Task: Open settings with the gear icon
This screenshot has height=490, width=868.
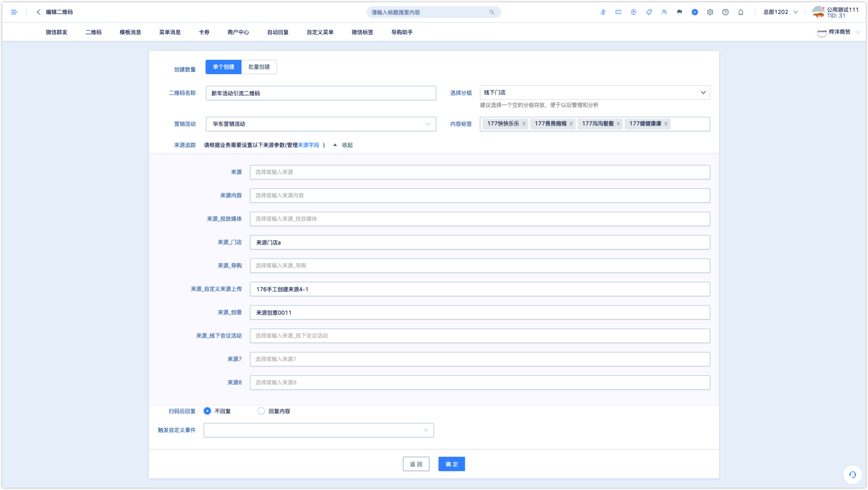Action: click(710, 12)
